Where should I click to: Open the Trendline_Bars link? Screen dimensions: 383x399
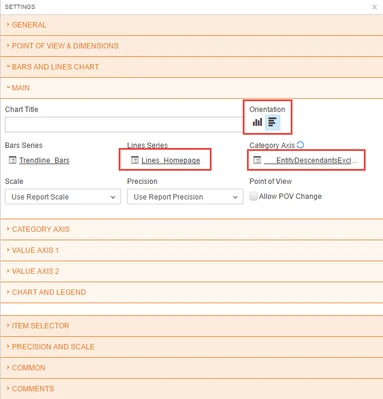pos(44,160)
